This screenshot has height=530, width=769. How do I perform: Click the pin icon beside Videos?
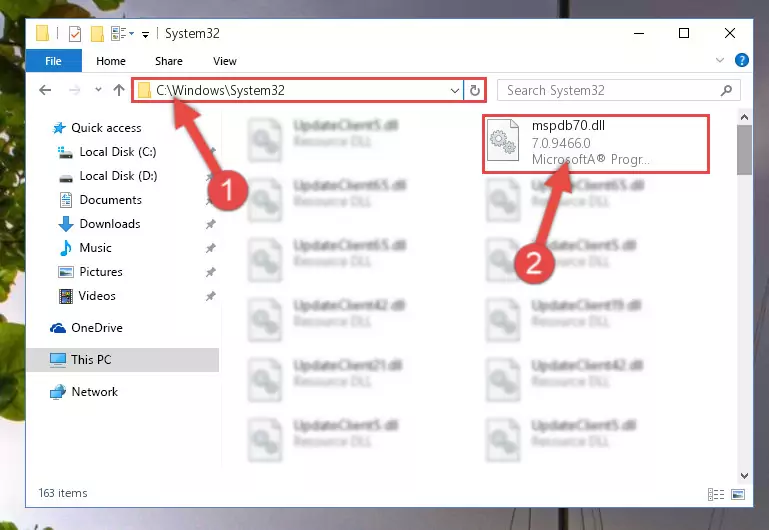pos(210,296)
